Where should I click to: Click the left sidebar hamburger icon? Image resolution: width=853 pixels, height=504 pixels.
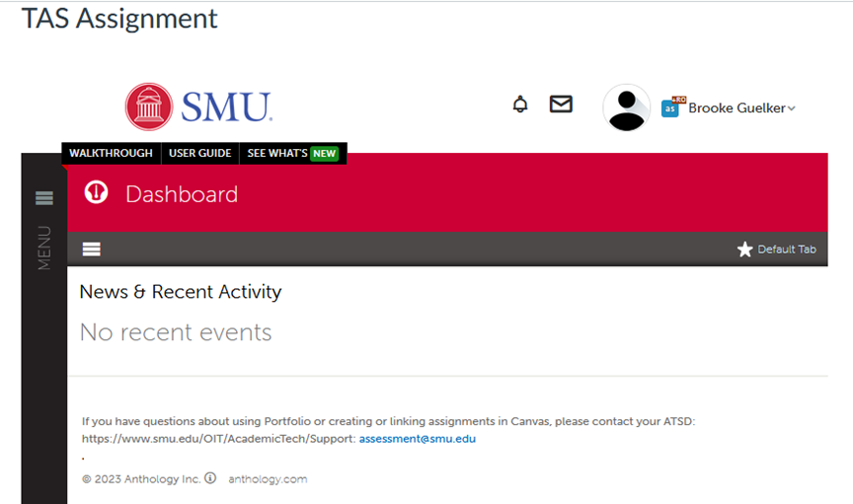point(44,198)
